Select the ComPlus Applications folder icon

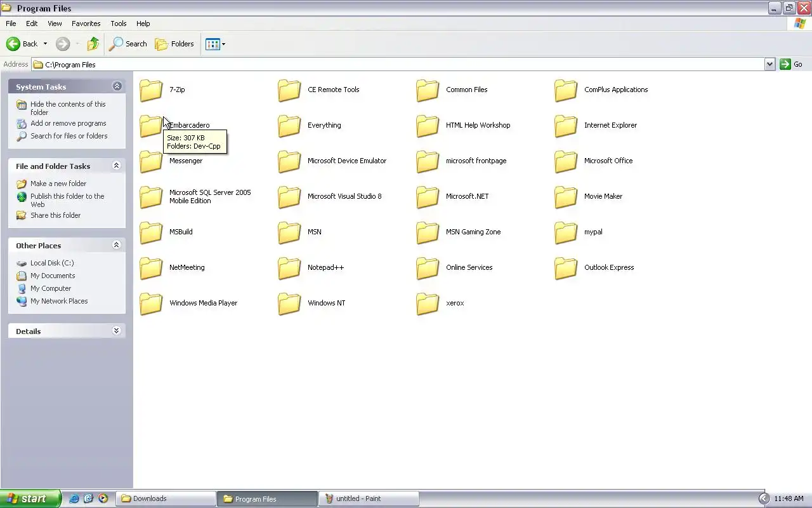[566, 90]
